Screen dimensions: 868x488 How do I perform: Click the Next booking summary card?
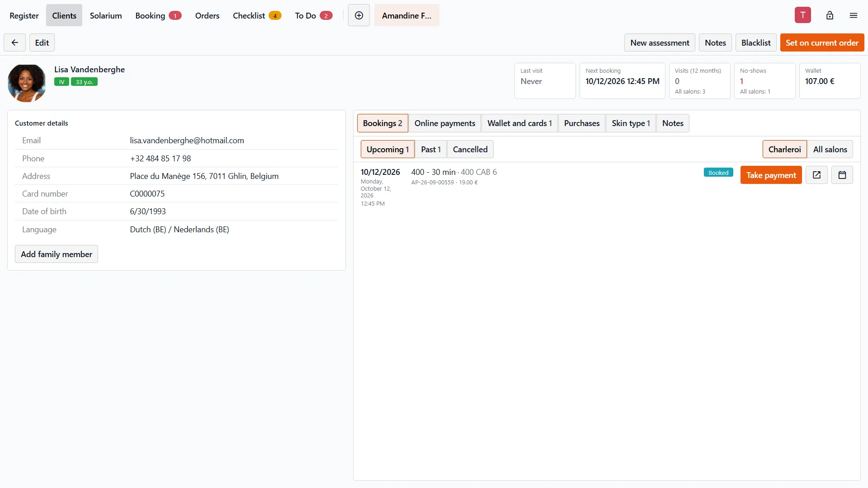tap(622, 81)
